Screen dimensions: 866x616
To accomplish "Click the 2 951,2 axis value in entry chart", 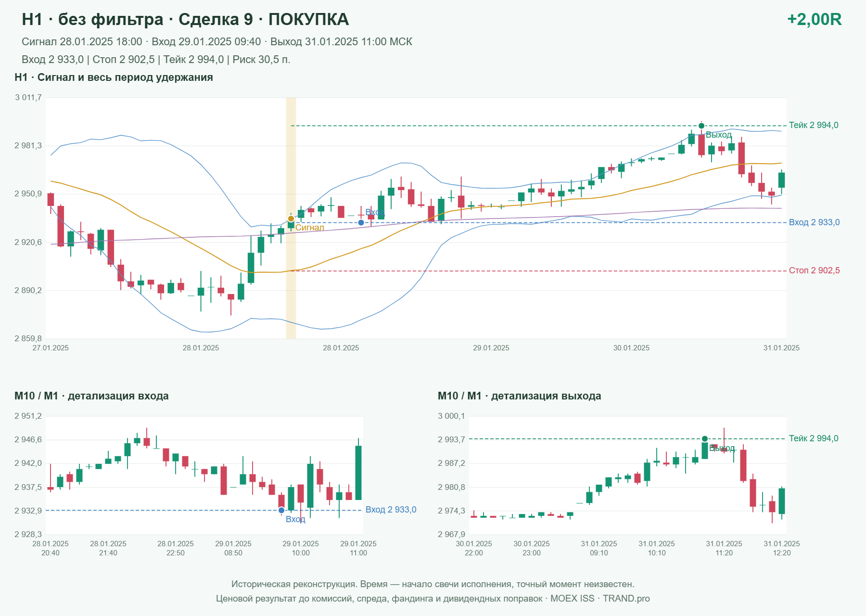I will (x=28, y=416).
